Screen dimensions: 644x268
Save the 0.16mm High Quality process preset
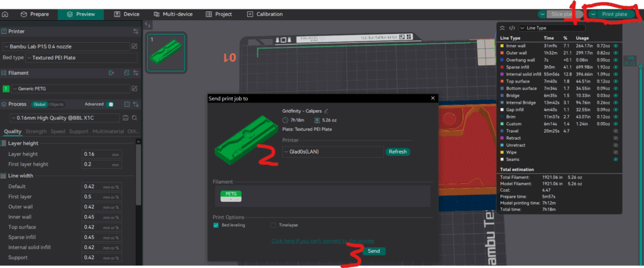tap(126, 118)
